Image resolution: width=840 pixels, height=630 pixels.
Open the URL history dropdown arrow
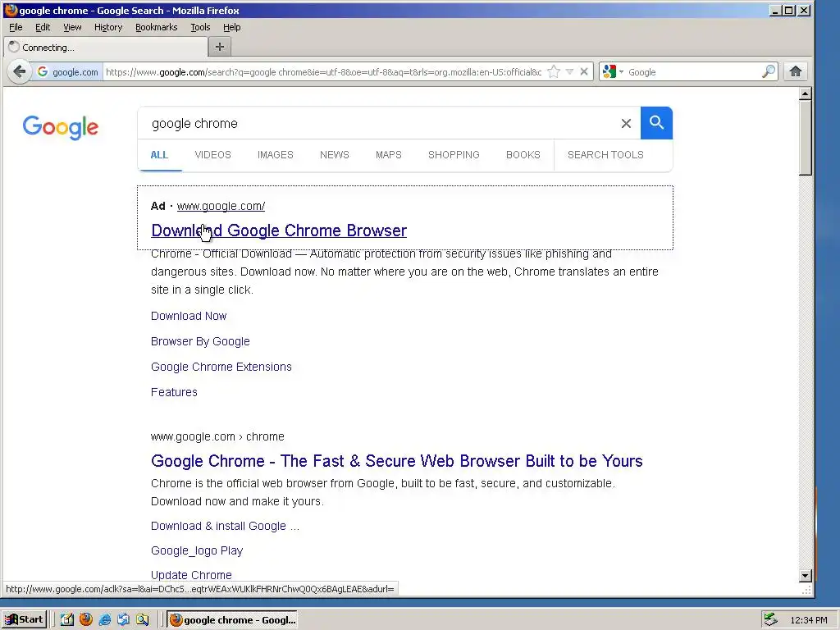point(569,72)
